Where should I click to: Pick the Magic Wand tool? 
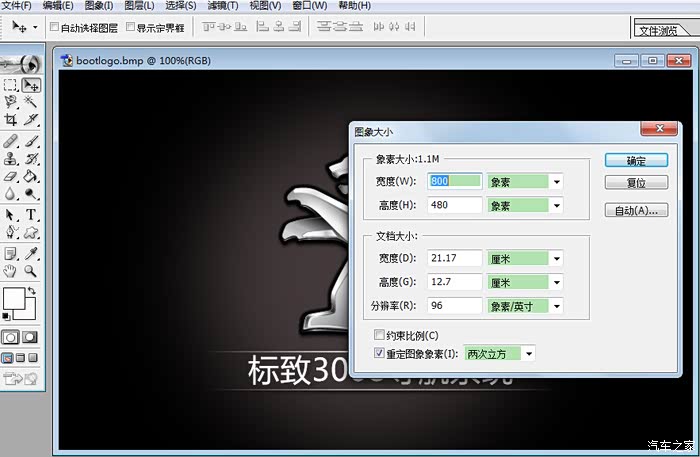point(32,102)
